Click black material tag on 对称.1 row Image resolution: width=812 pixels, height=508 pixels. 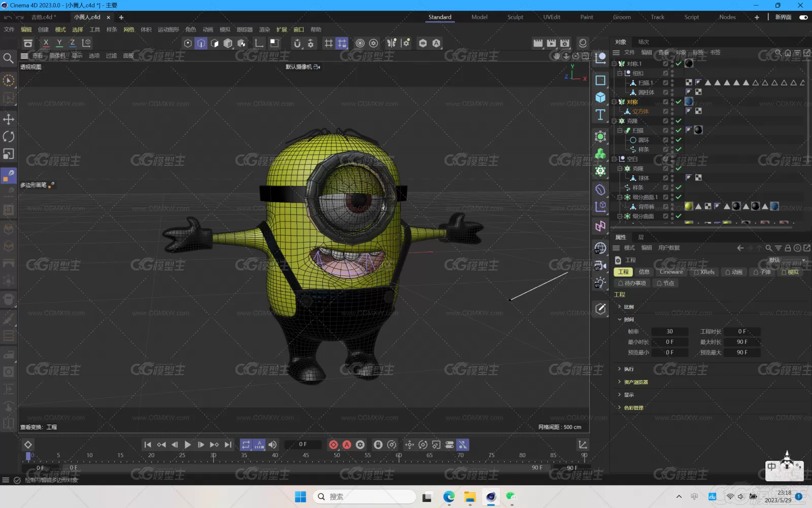(689, 63)
